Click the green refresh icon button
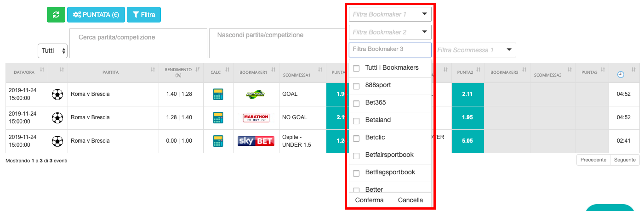This screenshot has width=644, height=211. (56, 15)
